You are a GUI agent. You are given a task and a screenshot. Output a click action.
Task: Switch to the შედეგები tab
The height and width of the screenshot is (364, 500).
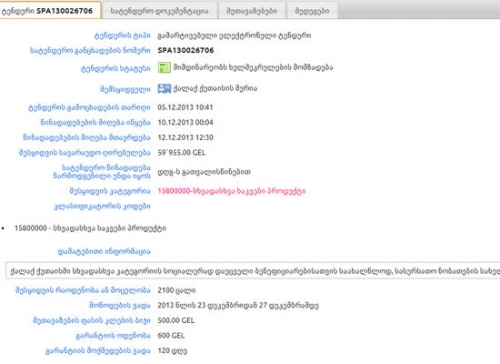312,11
